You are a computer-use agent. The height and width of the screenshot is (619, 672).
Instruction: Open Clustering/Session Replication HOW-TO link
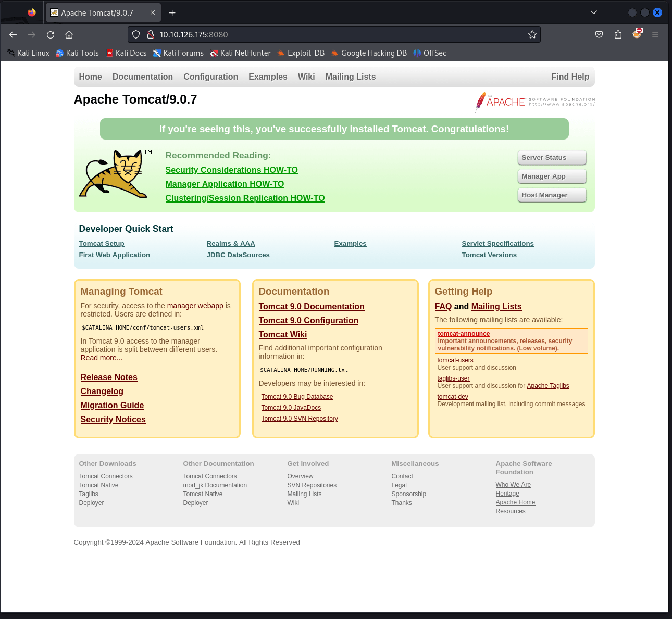tap(245, 198)
